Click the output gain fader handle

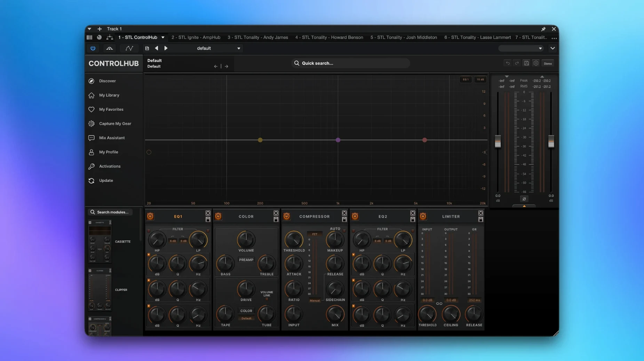[551, 141]
